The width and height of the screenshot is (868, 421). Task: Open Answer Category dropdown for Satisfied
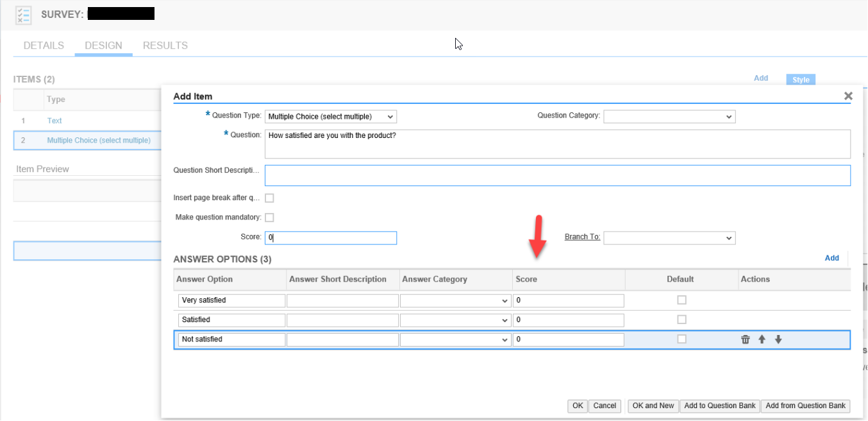(x=455, y=320)
